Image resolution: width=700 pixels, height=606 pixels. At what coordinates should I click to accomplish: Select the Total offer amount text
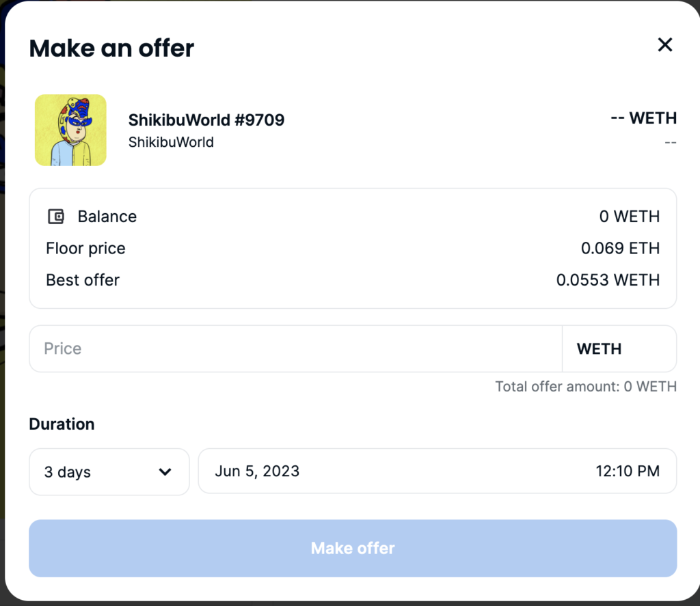pyautogui.click(x=585, y=387)
